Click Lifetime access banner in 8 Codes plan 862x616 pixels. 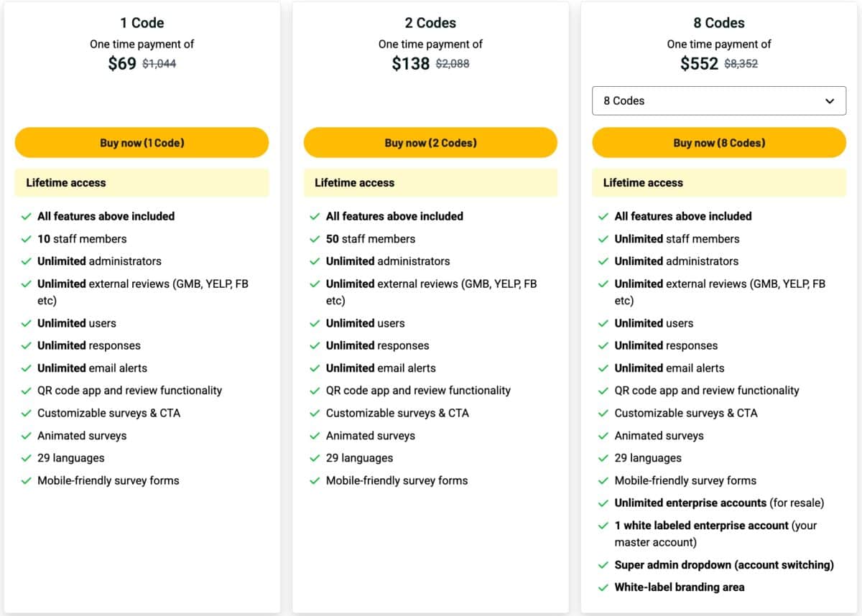pyautogui.click(x=718, y=183)
